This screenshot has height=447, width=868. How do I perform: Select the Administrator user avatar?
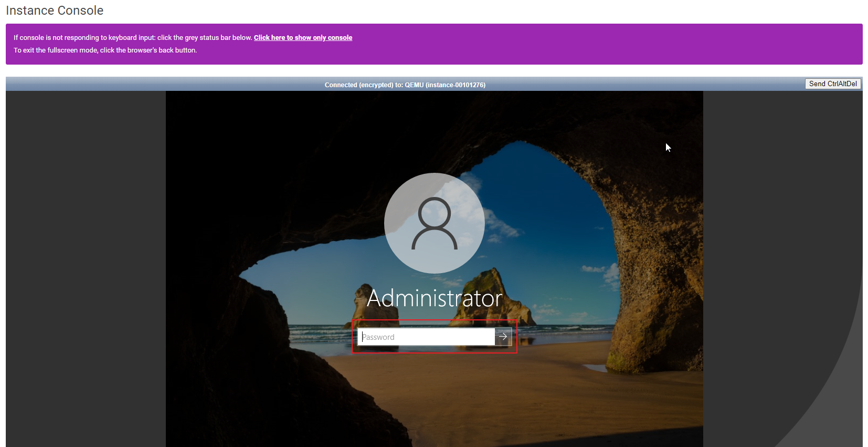[x=435, y=223]
